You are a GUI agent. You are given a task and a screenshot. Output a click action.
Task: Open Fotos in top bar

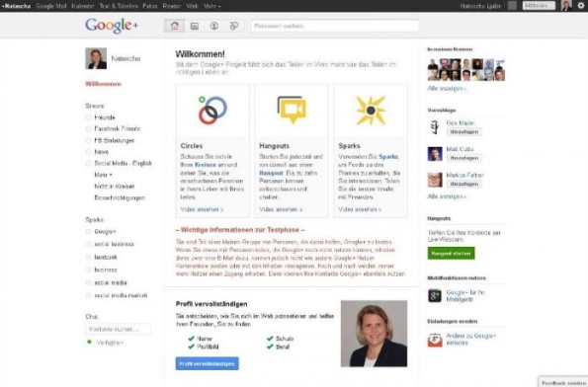pyautogui.click(x=150, y=6)
